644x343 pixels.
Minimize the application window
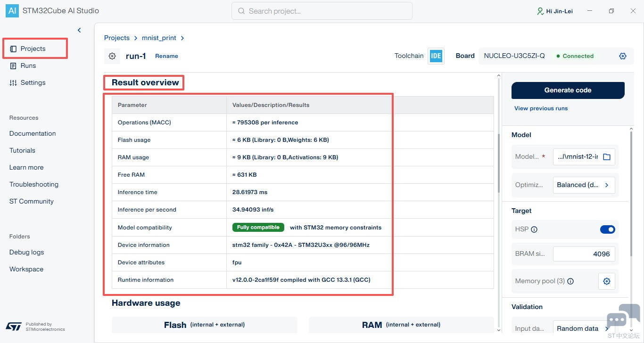590,11
